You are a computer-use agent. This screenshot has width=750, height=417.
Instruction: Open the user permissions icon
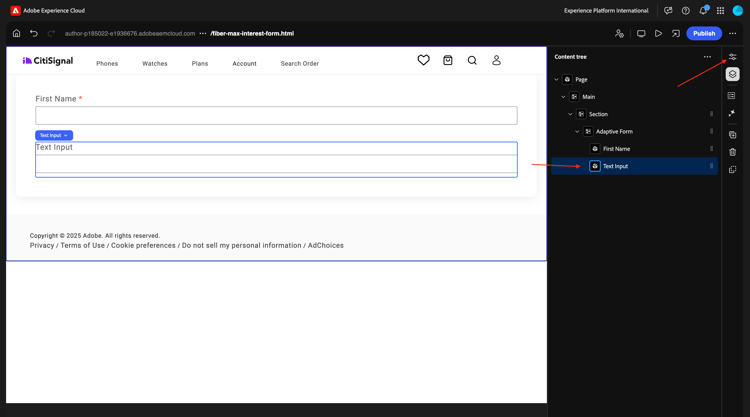(619, 33)
